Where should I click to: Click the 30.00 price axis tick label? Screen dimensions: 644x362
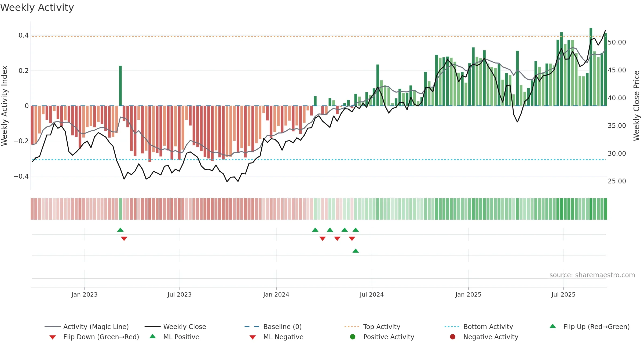pos(617,154)
